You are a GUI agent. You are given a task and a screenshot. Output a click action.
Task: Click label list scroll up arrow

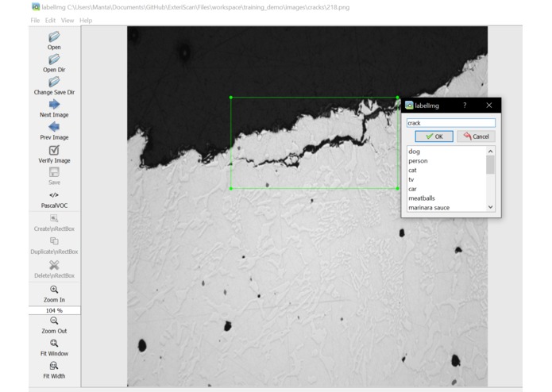point(490,152)
